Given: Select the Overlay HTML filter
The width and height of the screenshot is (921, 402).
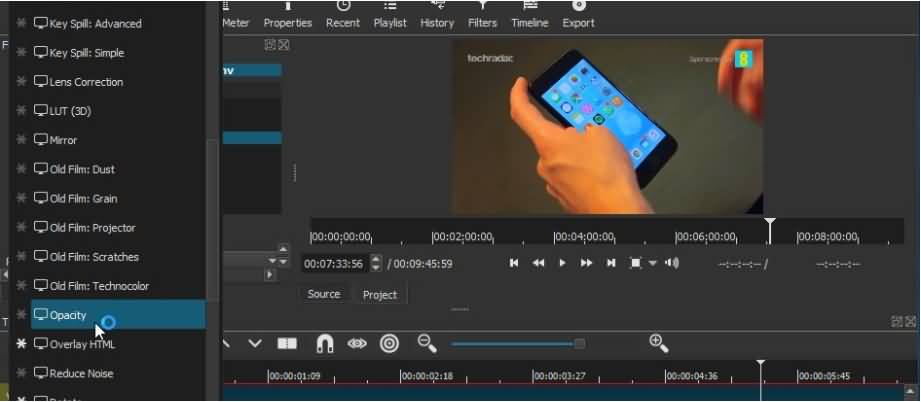Looking at the screenshot, I should 118,344.
